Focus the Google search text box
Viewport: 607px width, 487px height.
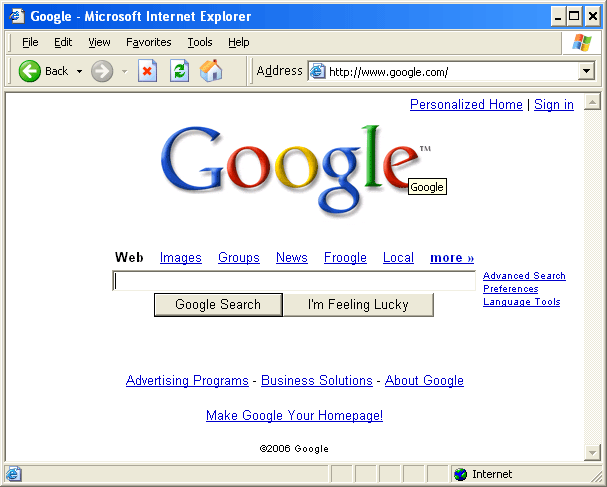(x=294, y=281)
